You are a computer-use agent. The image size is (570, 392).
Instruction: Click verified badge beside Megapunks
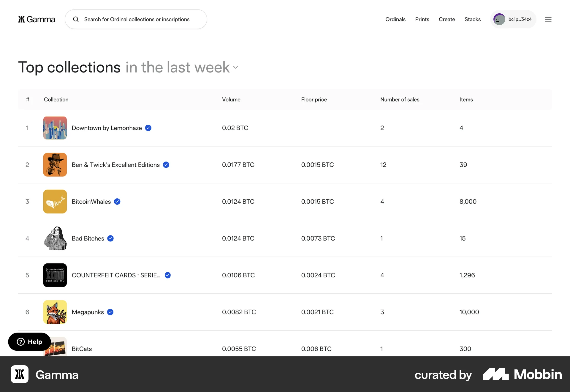110,312
